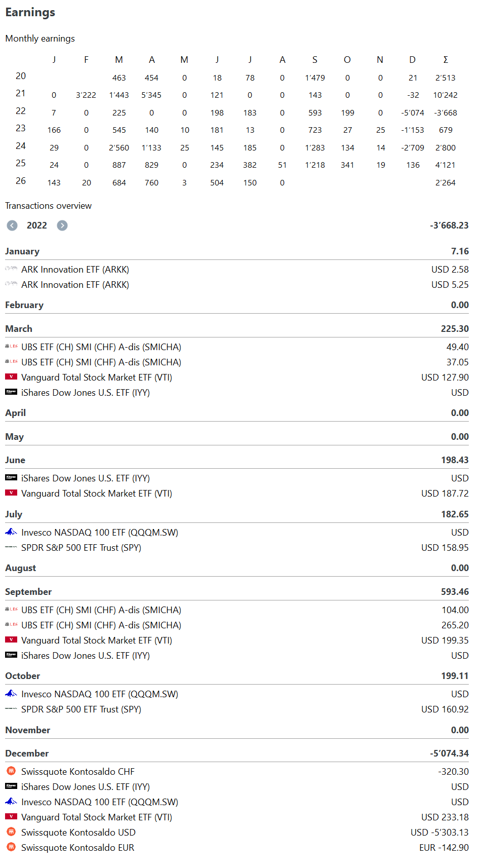This screenshot has width=482, height=868.
Task: Click ARKK logo icon in January's first row
Action: 11,269
